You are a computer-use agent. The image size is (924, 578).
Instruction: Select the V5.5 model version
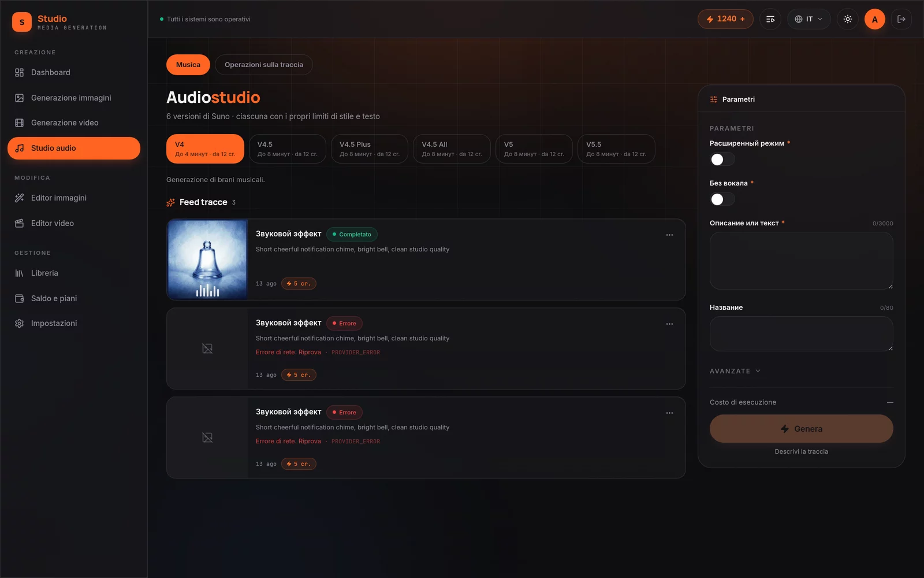[616, 149]
